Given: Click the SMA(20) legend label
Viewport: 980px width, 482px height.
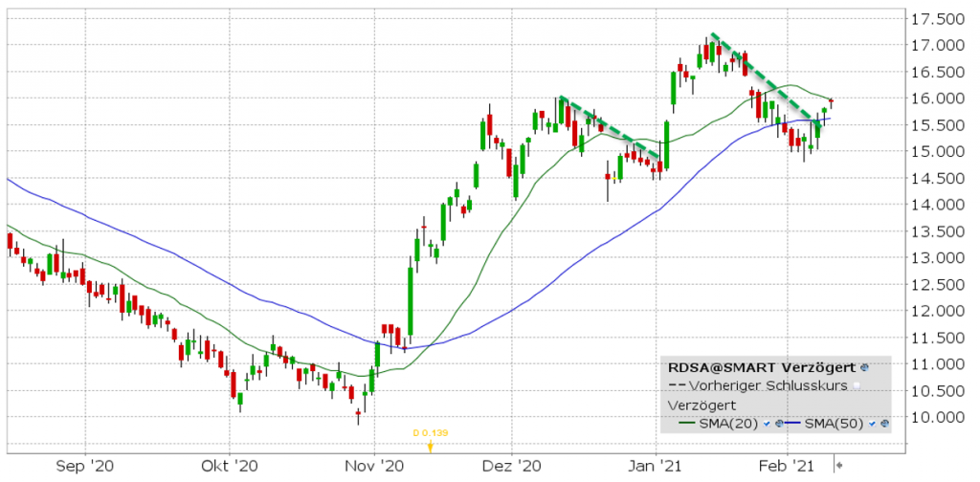Looking at the screenshot, I should 728,424.
